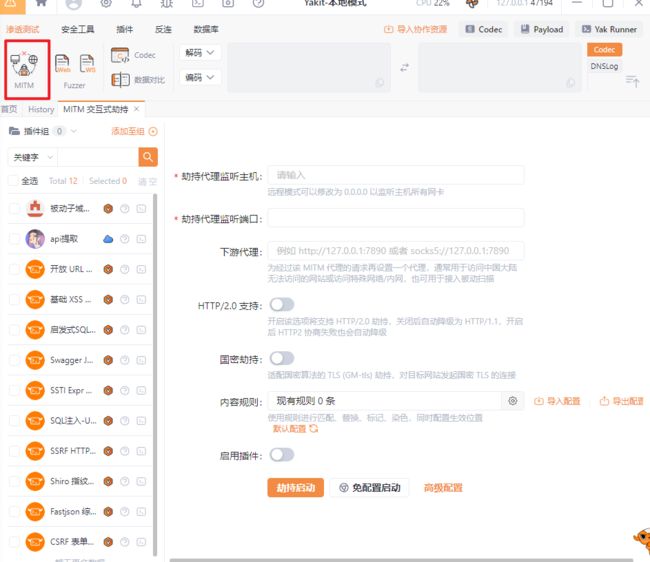
Task: Open the Codec tool in toolbar
Action: pos(134,55)
